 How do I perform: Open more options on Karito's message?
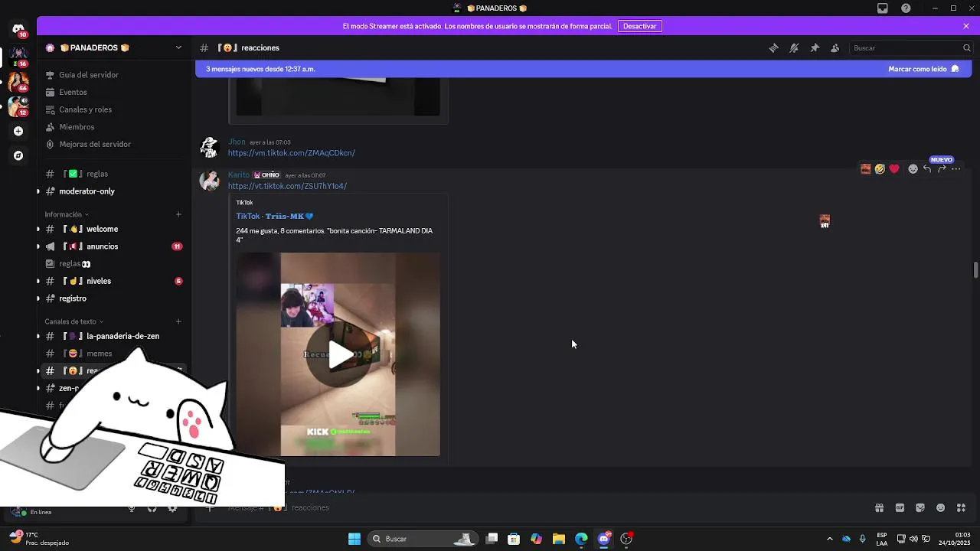click(x=956, y=169)
